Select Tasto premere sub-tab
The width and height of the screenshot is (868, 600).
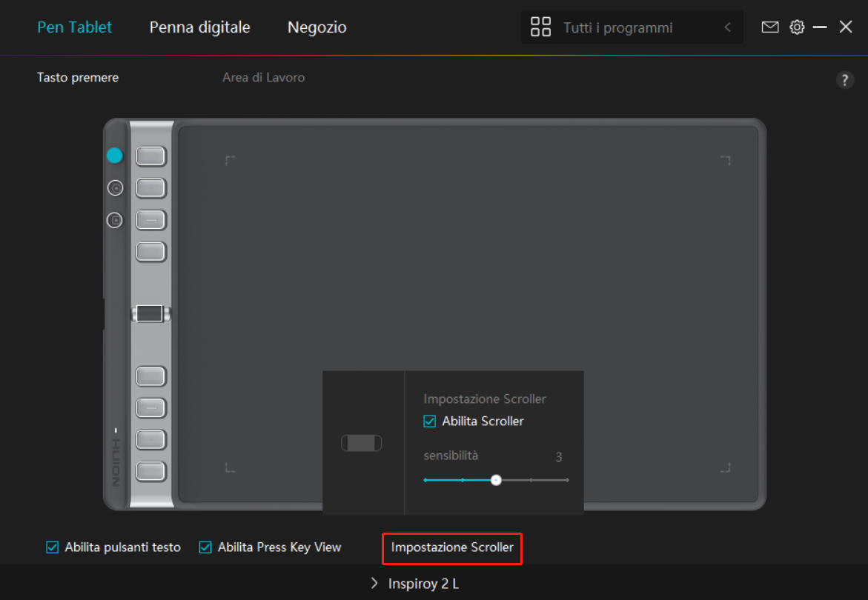[78, 78]
